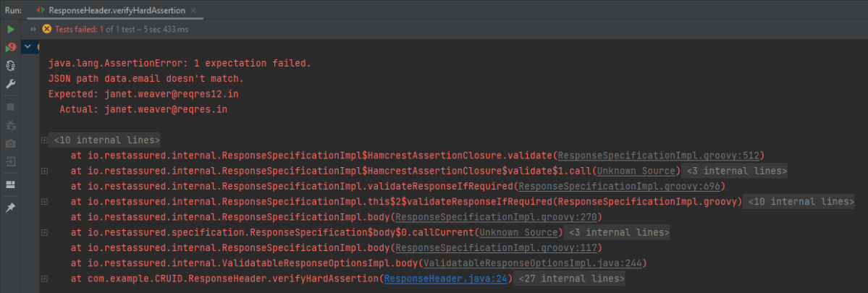Open the layout restore icon

11,185
